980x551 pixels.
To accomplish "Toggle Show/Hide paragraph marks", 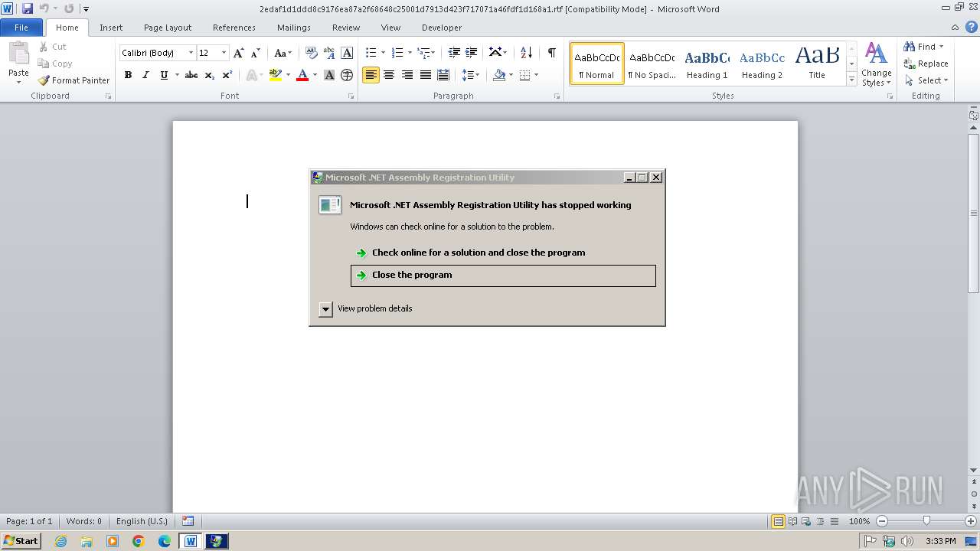I will coord(551,53).
